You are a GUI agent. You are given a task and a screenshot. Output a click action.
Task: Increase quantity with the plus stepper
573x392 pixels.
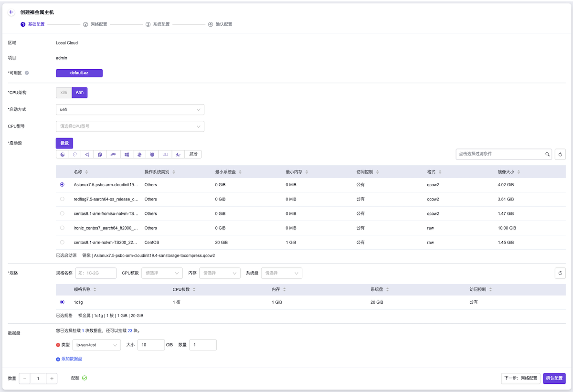point(52,379)
